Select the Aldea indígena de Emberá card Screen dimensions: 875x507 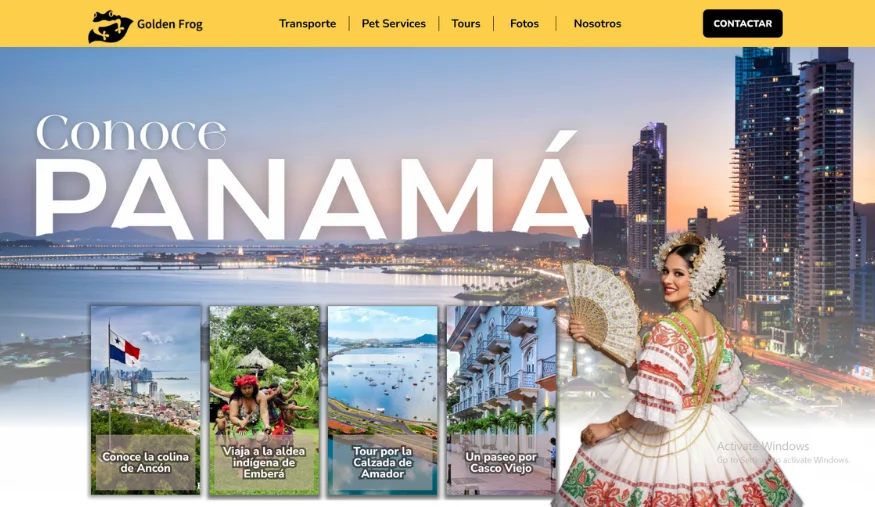click(264, 400)
